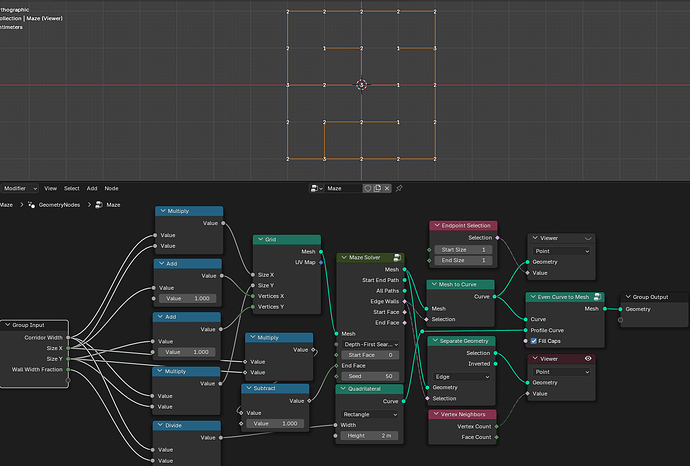690x466 pixels.
Task: Unlink the Maze node tree with the X icon
Action: click(387, 188)
